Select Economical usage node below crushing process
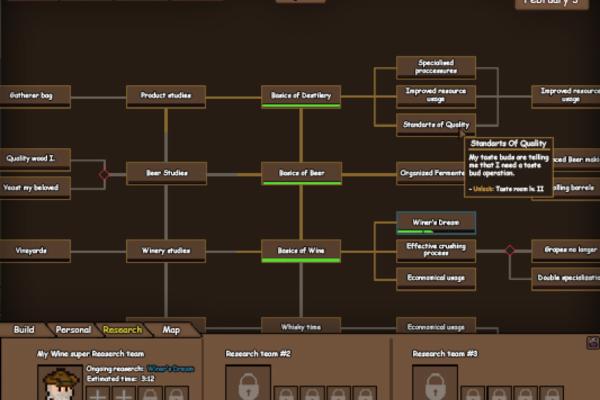The height and width of the screenshot is (400, 600). point(436,278)
